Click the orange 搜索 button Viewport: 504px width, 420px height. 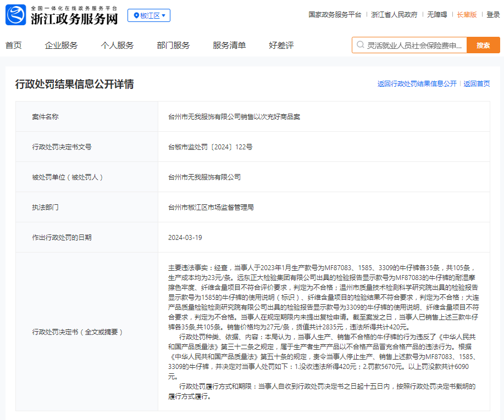(x=483, y=45)
